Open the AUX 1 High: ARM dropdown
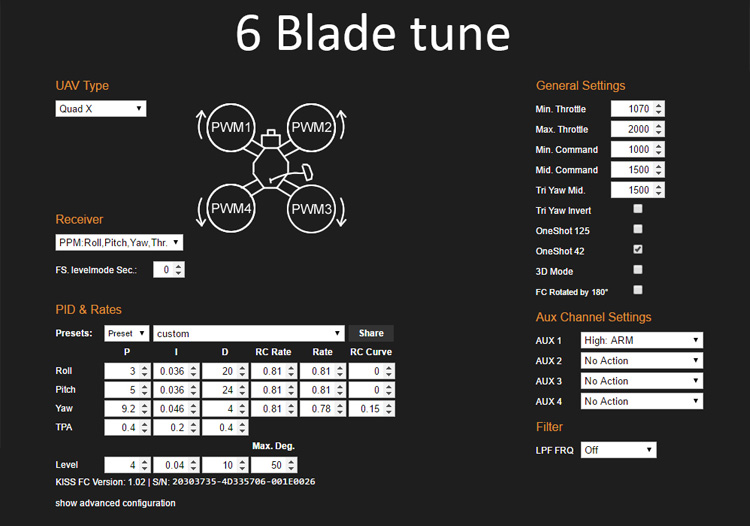This screenshot has width=750, height=526. click(x=641, y=340)
